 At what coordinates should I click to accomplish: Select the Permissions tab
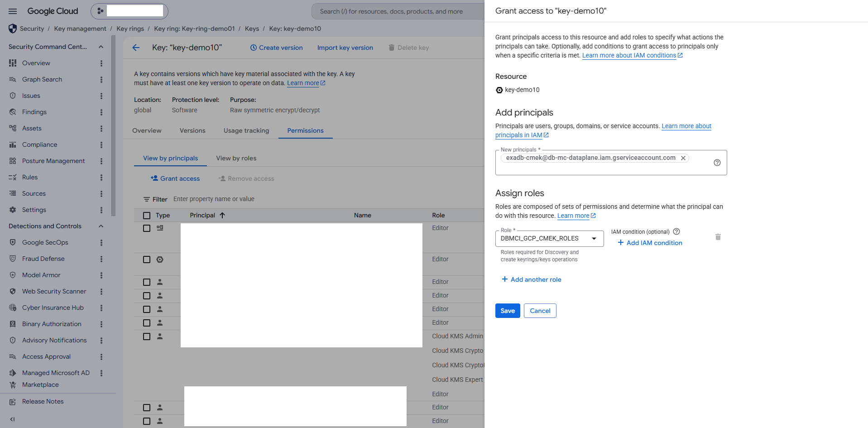point(305,130)
